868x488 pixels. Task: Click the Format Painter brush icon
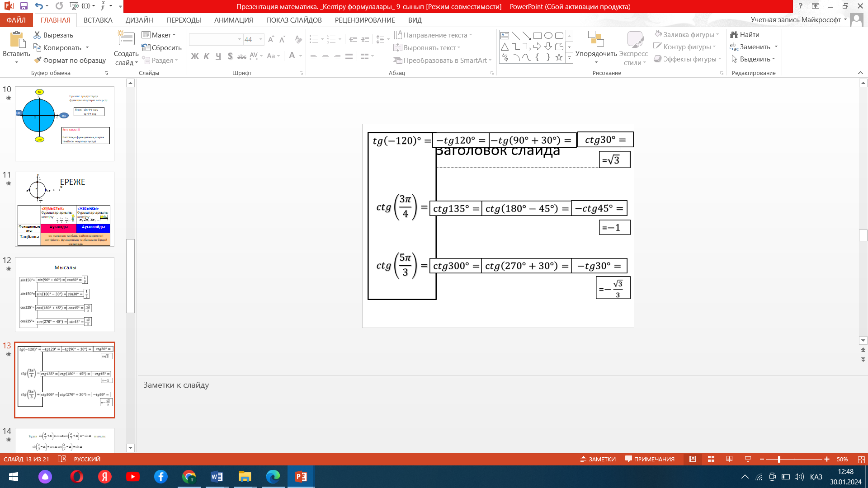pos(38,60)
